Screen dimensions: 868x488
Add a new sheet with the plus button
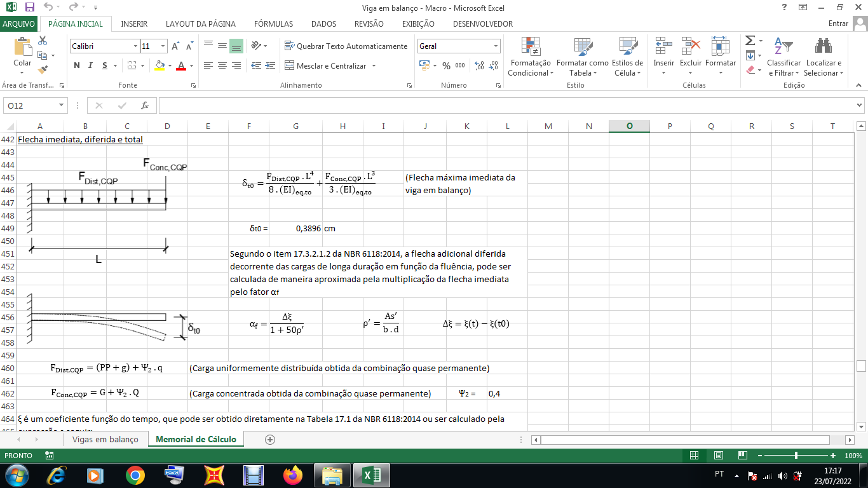(270, 439)
